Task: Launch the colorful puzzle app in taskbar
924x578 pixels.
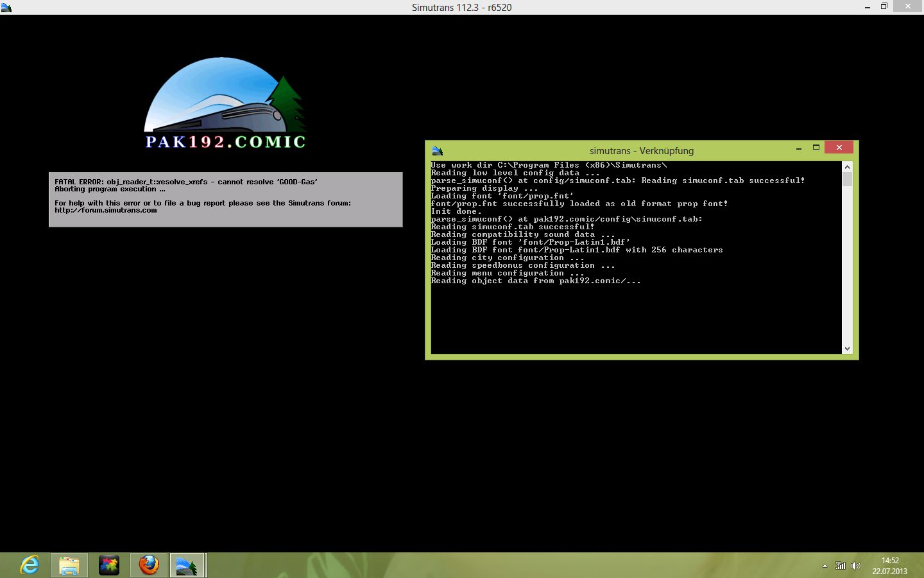Action: coord(109,565)
